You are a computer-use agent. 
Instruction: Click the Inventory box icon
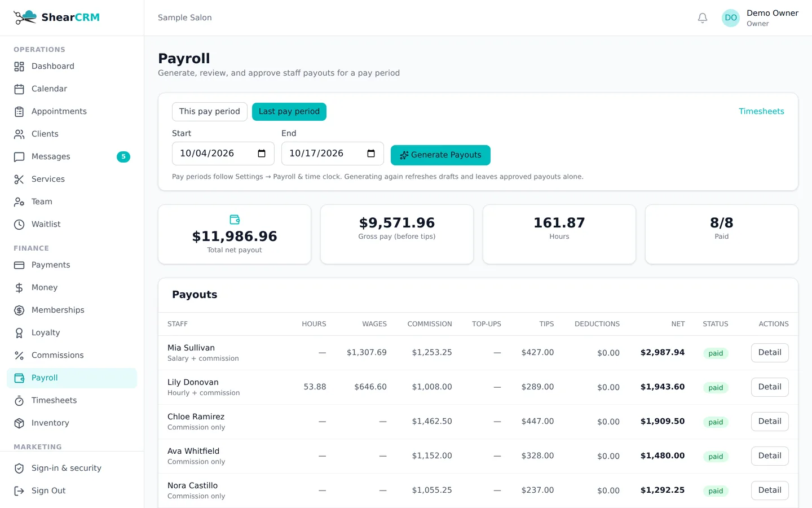click(19, 423)
